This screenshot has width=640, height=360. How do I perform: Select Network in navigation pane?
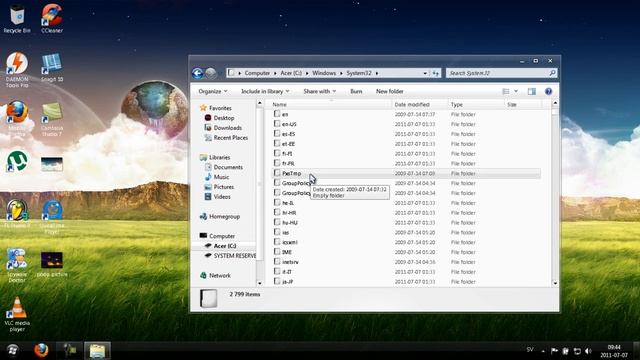[220, 276]
